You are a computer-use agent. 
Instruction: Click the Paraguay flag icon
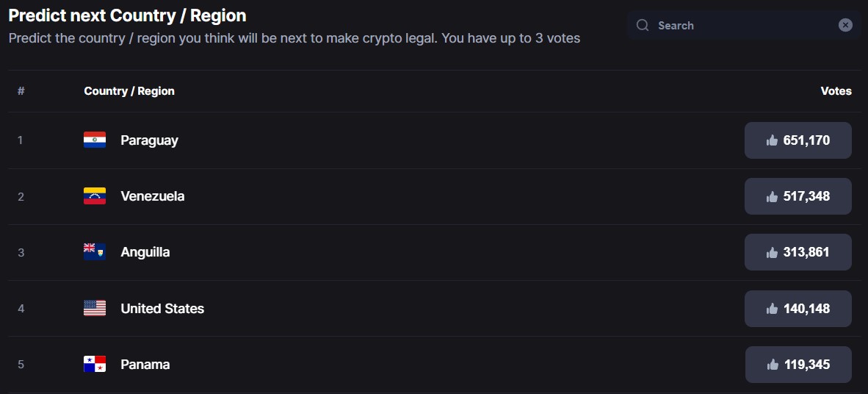tap(95, 140)
